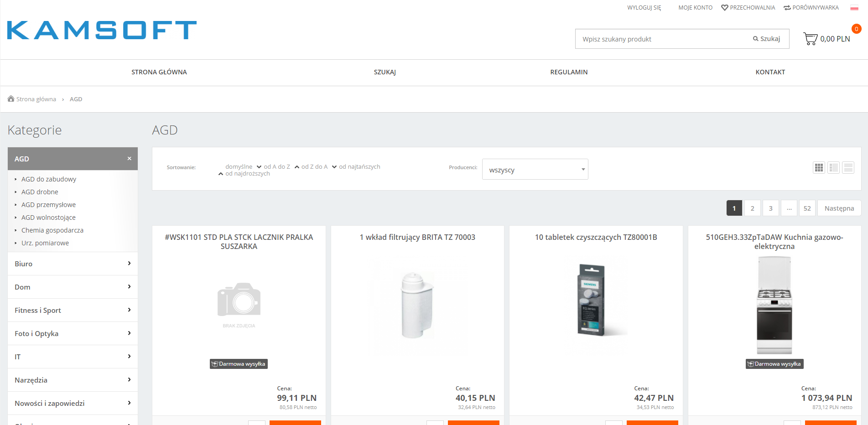Click Strona główna breadcrumb link

(36, 99)
